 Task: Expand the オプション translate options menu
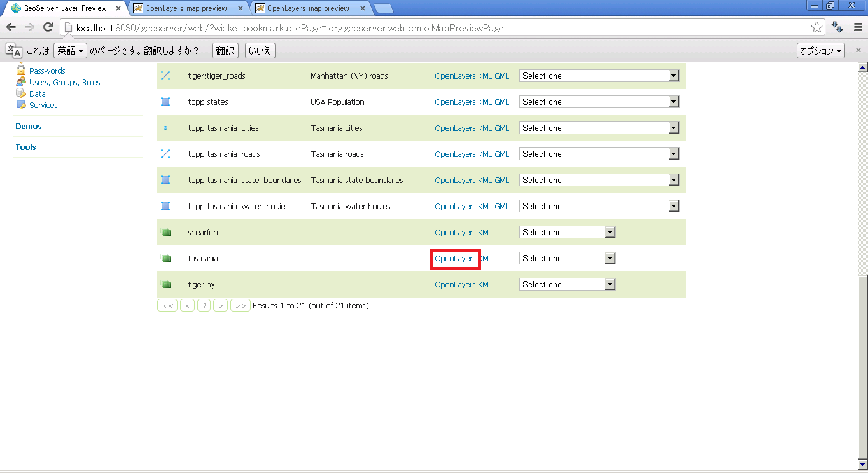820,51
